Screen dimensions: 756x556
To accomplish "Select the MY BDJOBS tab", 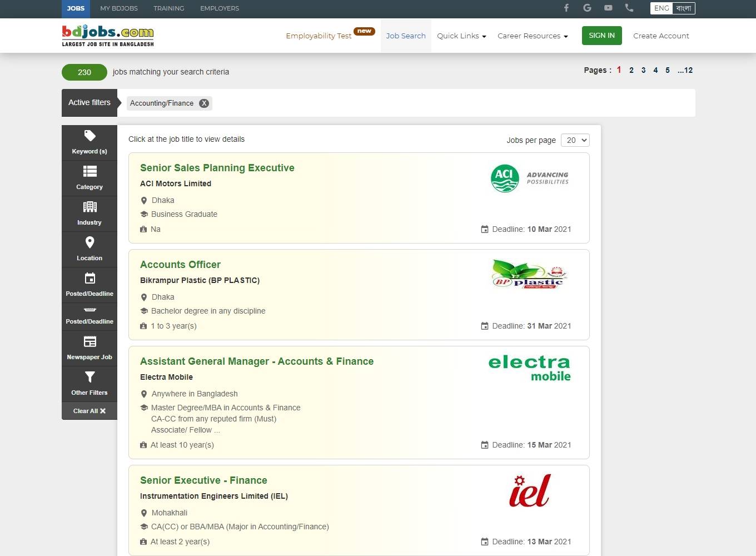I will [119, 8].
